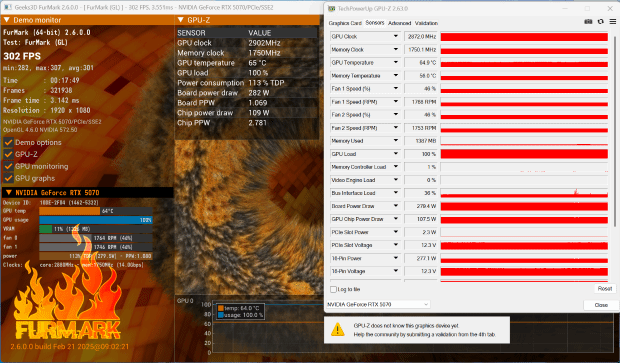Open the Board Power Draw dropdown
Viewport: 620px width, 363px height.
pyautogui.click(x=395, y=206)
